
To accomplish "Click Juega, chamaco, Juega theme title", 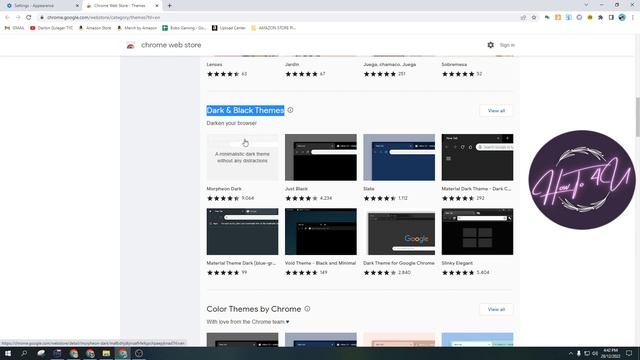I will pos(389,64).
